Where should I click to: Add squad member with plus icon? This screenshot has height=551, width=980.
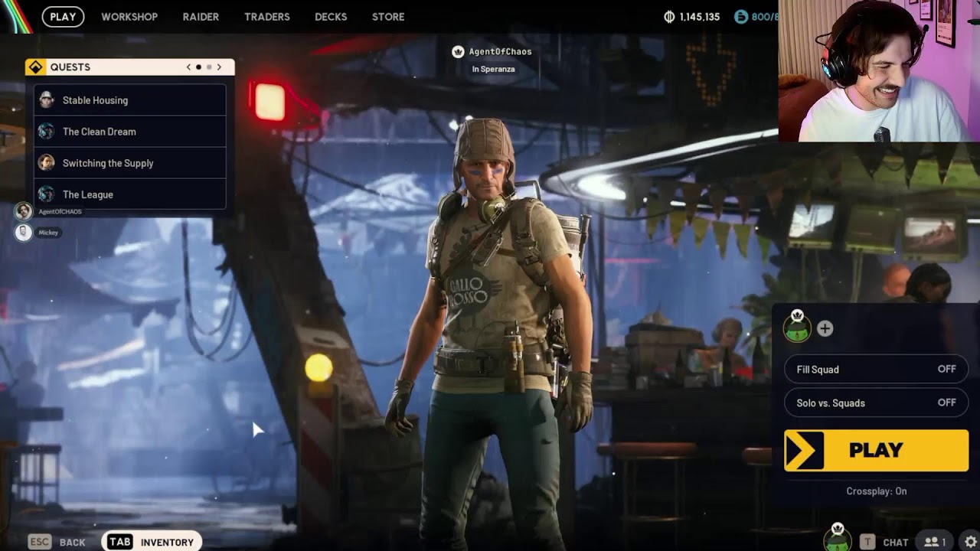click(x=825, y=328)
